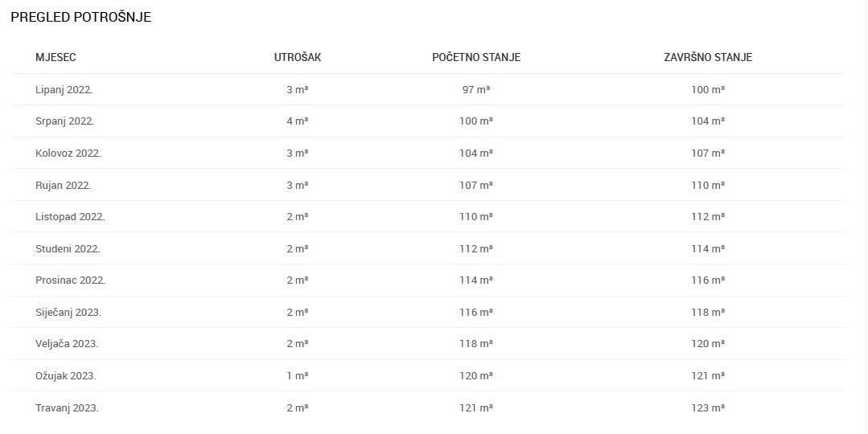Click Kolovoz 2022. in the table
Screen dimensions: 868x434
(68, 154)
